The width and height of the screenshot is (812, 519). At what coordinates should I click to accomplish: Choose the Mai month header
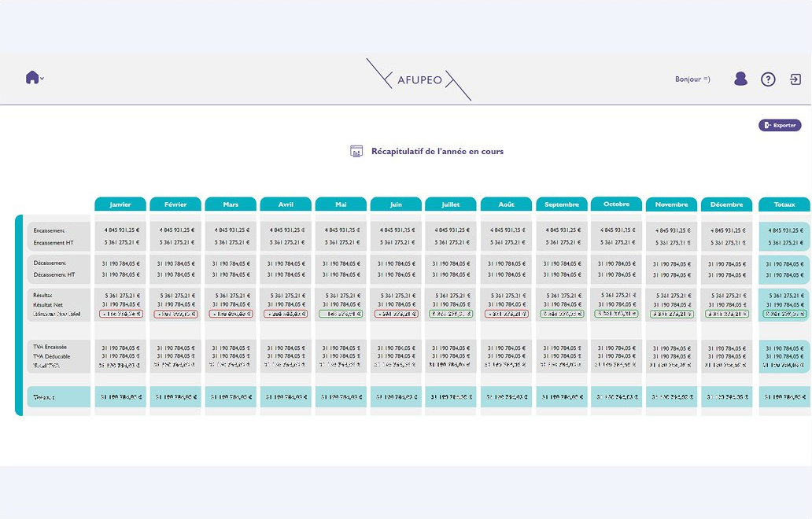tap(341, 204)
